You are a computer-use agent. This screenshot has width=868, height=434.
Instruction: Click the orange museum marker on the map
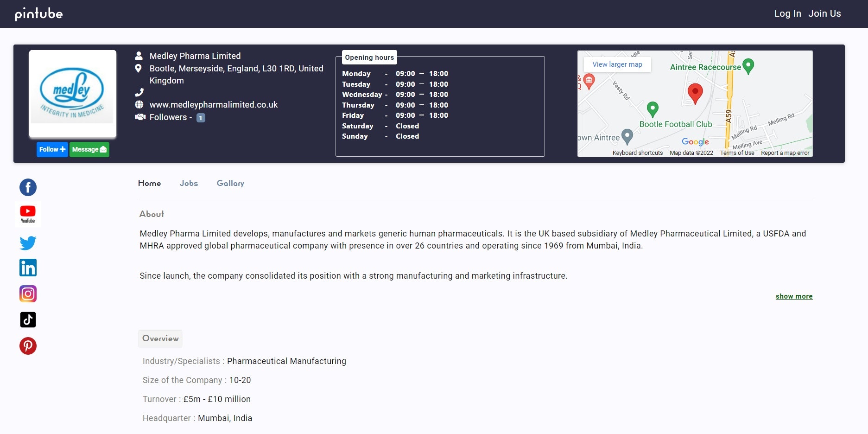coord(589,81)
